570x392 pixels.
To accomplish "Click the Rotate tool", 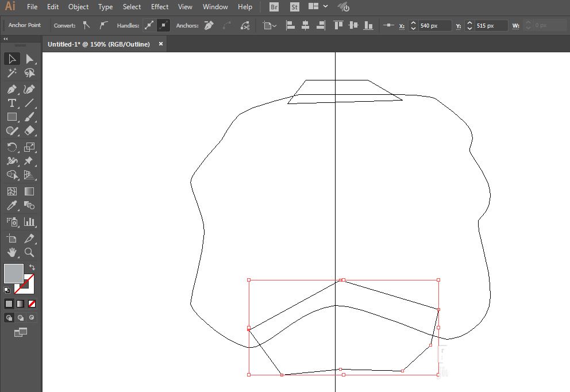I will [x=11, y=147].
